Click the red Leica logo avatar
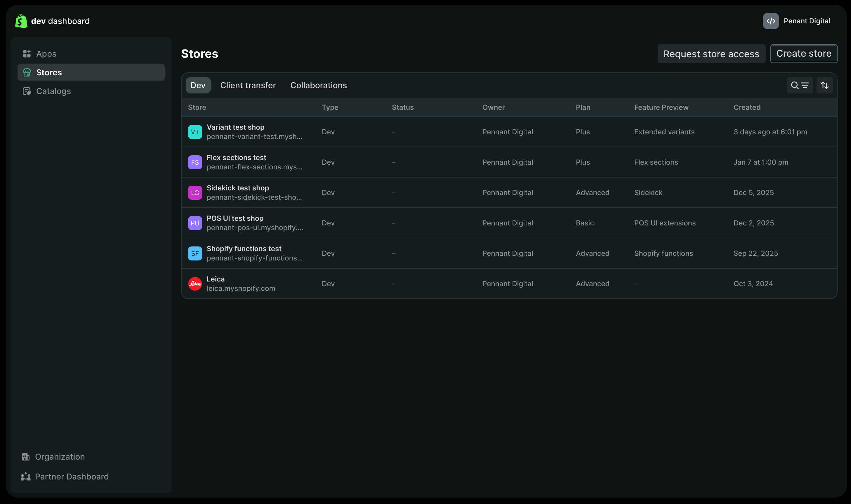Image resolution: width=851 pixels, height=504 pixels. 195,284
